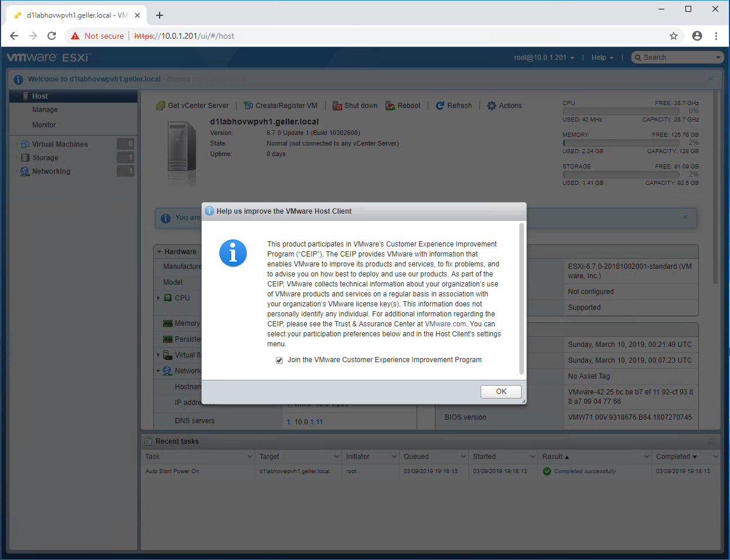
Task: Follow the VMware.com link in dialog
Action: coord(445,324)
